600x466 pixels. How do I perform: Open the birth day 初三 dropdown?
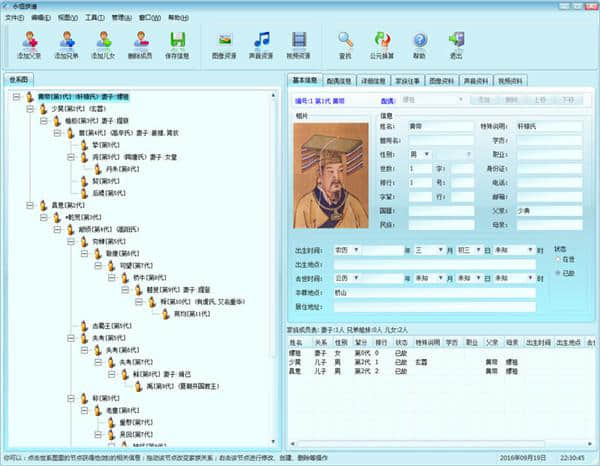click(478, 250)
